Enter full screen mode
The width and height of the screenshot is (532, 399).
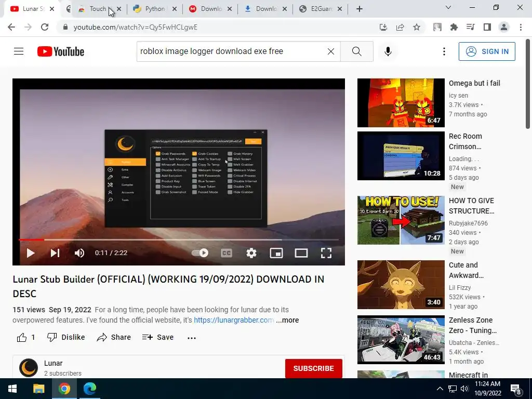point(326,253)
